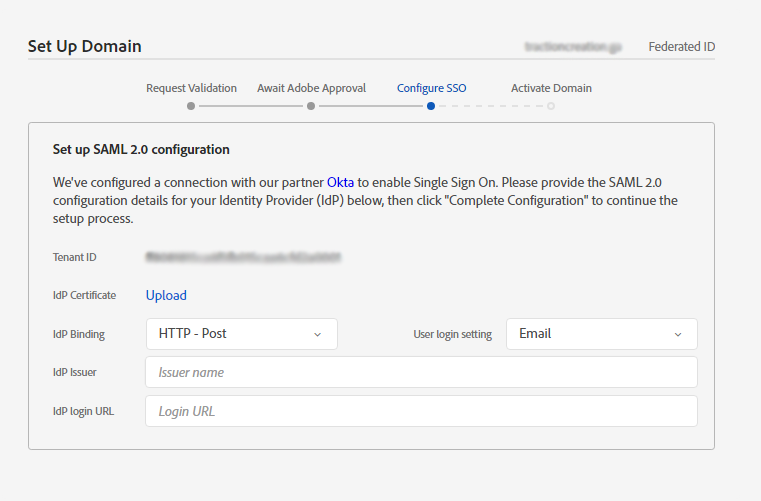Click the Request Validation step dot
Viewport: 761px width, 501px height.
pos(191,105)
